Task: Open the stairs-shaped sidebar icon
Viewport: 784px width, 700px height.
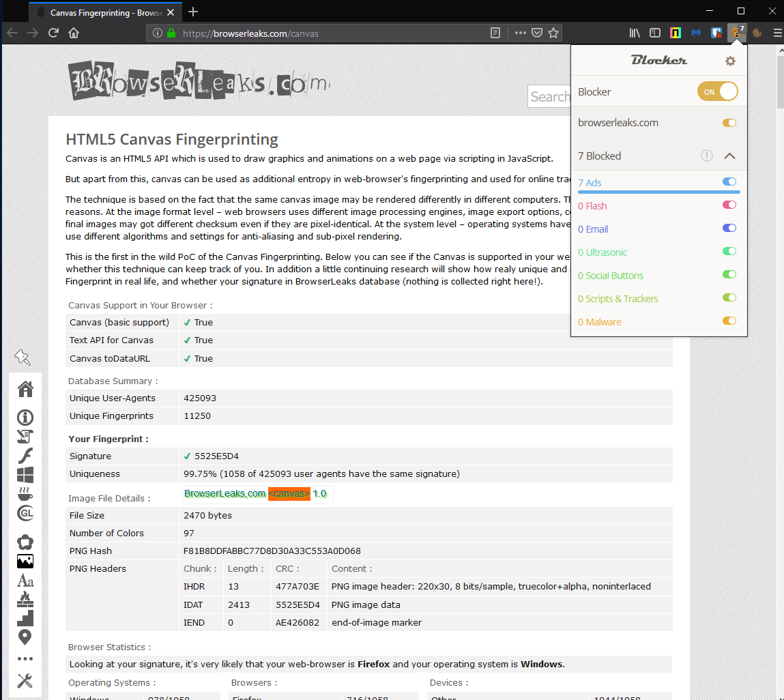Action: [25, 619]
